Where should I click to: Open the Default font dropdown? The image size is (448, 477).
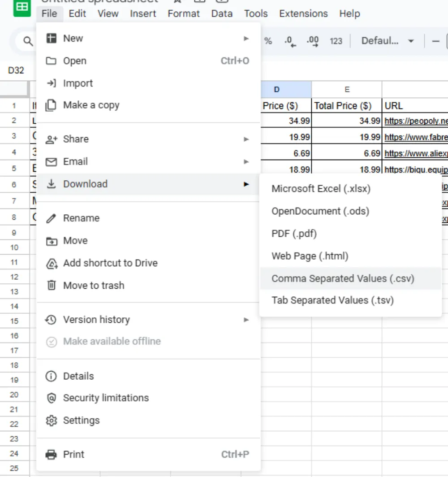tap(387, 41)
